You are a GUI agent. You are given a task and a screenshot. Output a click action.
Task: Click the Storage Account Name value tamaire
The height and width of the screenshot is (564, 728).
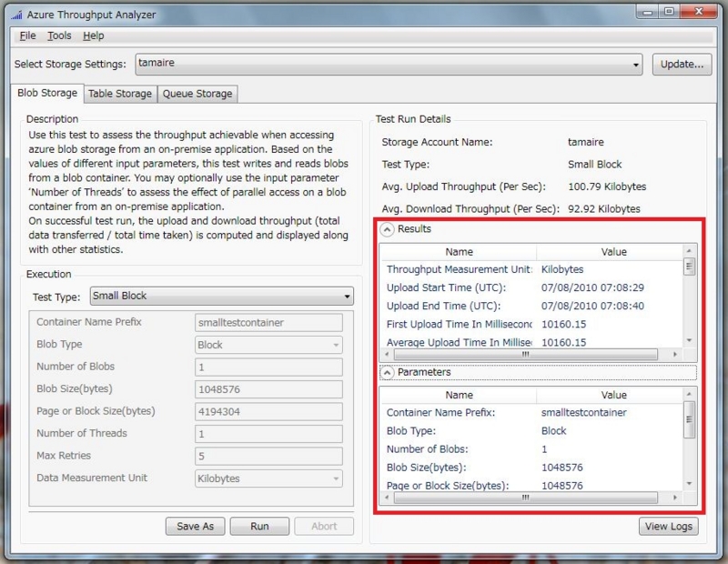pyautogui.click(x=585, y=142)
